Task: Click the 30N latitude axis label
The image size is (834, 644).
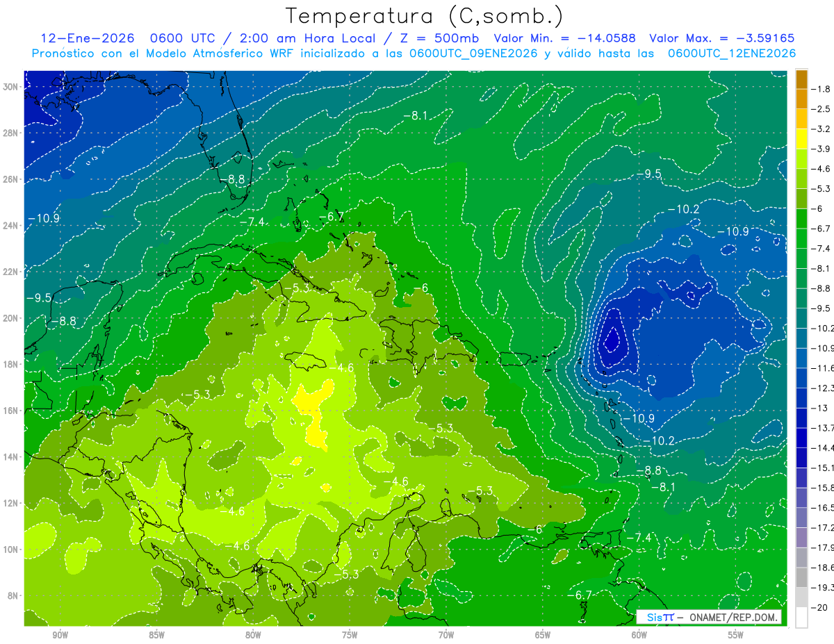Action: pos(11,86)
